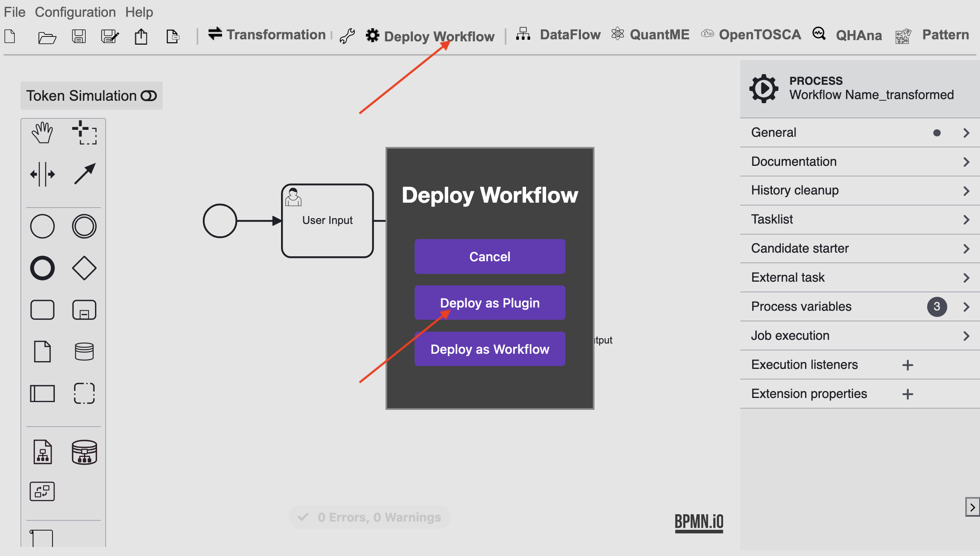Select dashed group frame in palette
This screenshot has height=556, width=980.
click(84, 393)
